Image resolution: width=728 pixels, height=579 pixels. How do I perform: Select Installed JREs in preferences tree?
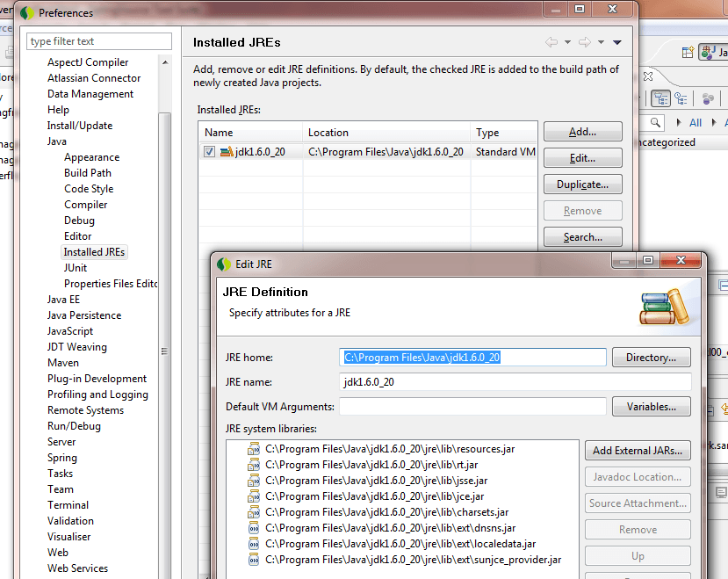pos(94,252)
